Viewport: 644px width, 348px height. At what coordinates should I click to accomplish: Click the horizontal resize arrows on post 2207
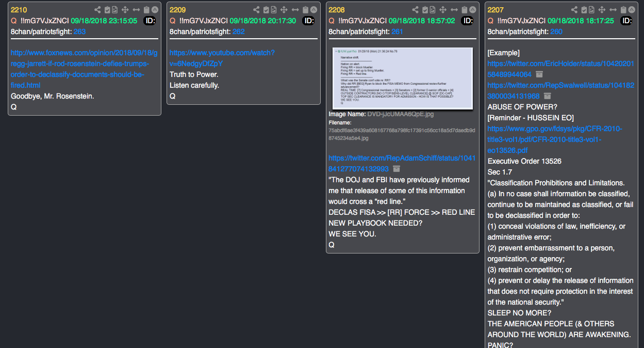[x=613, y=10]
